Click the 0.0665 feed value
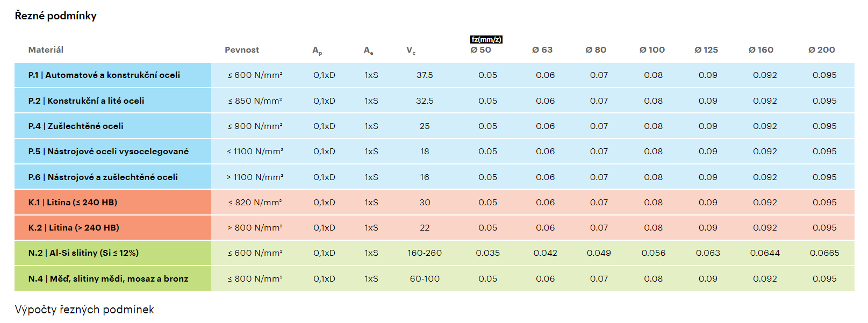Image resolution: width=868 pixels, height=323 pixels. [824, 253]
